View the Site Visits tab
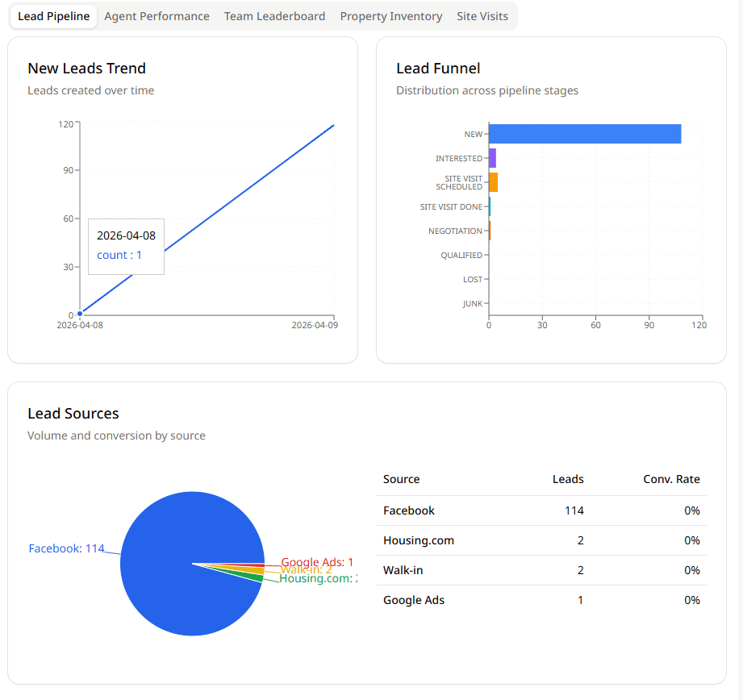 point(482,16)
